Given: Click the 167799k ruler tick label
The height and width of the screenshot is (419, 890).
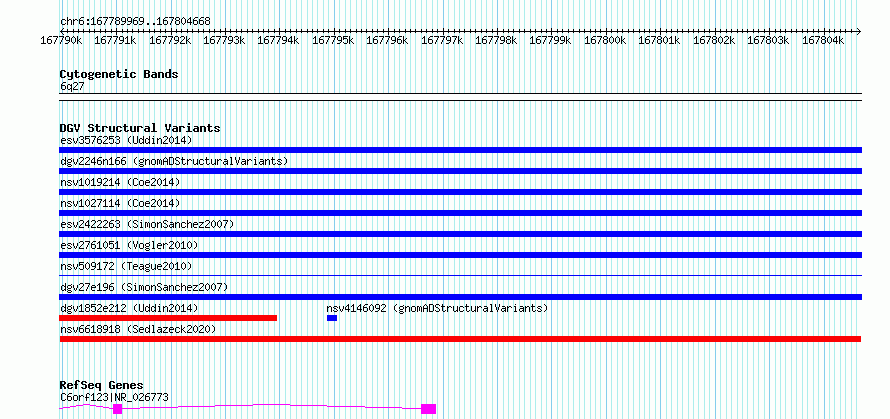Looking at the screenshot, I should (x=551, y=40).
